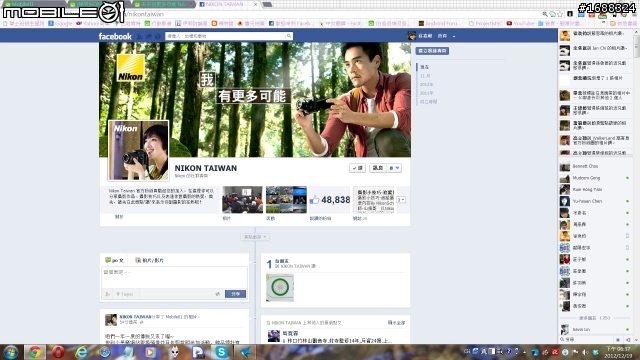Open a new browser tab
640x360 pixels.
(267, 4)
